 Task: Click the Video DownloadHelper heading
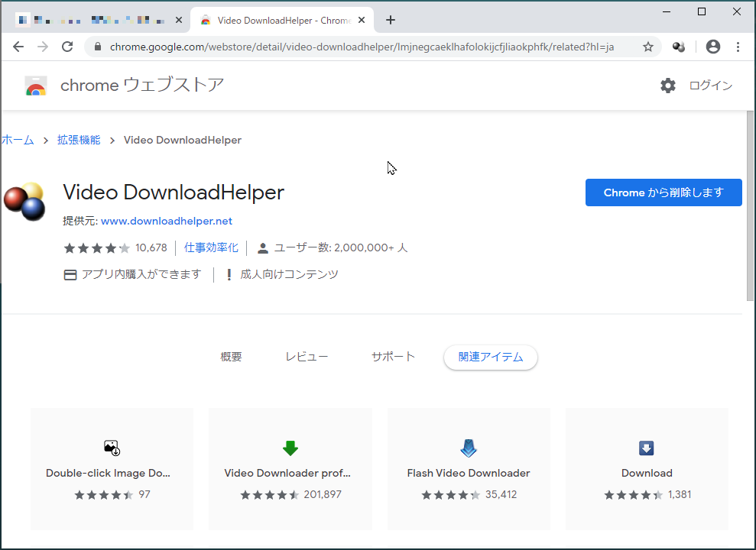(x=174, y=192)
